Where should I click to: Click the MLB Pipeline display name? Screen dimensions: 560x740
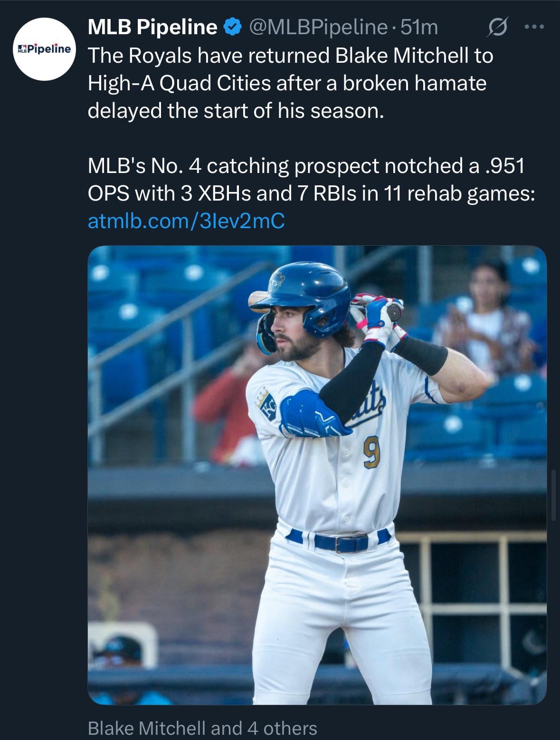(152, 28)
